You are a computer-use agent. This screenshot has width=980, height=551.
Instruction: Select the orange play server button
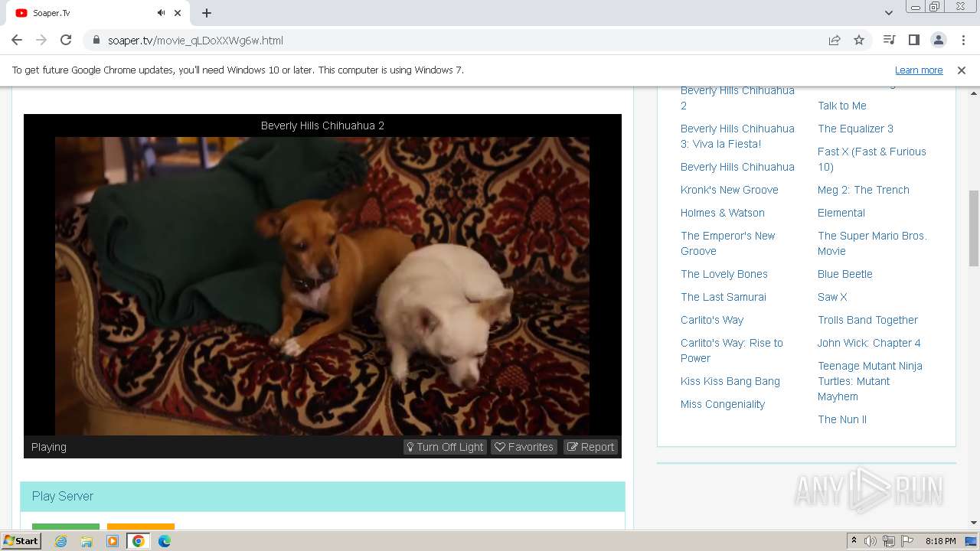point(141,527)
